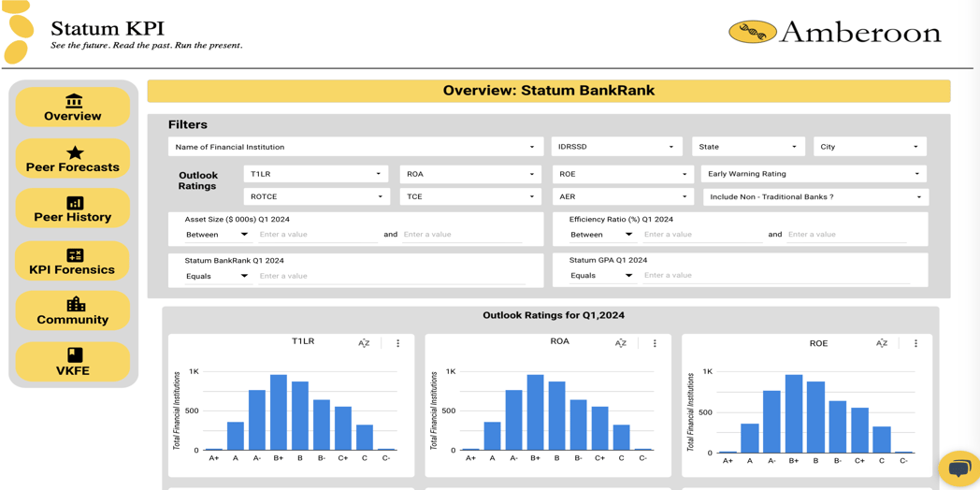Image resolution: width=980 pixels, height=490 pixels.
Task: Click the tallest B+ bar in T1LR chart
Action: tap(279, 412)
